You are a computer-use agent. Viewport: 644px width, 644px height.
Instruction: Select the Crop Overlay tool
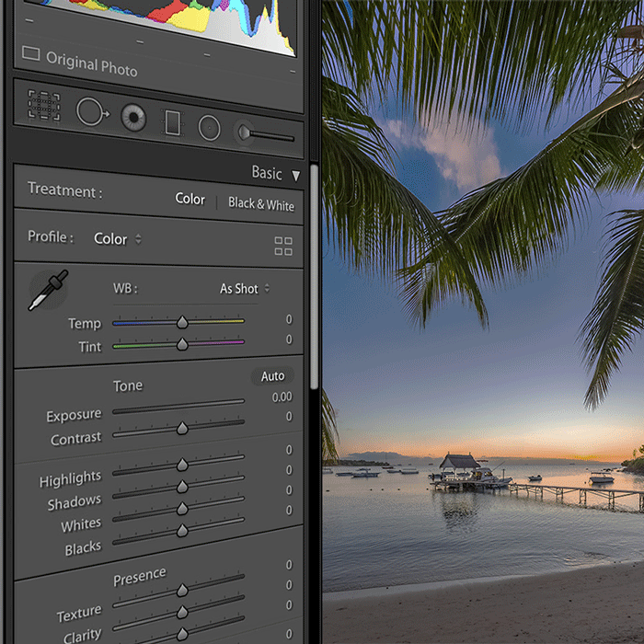(43, 105)
